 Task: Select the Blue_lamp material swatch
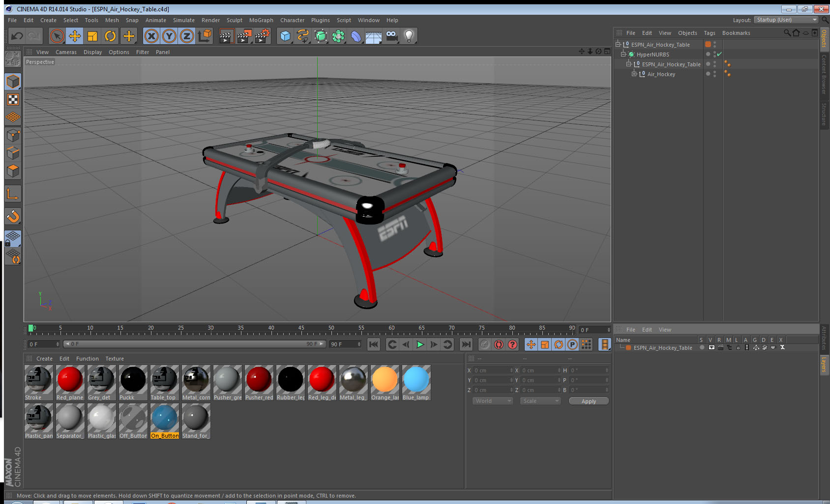(x=416, y=383)
